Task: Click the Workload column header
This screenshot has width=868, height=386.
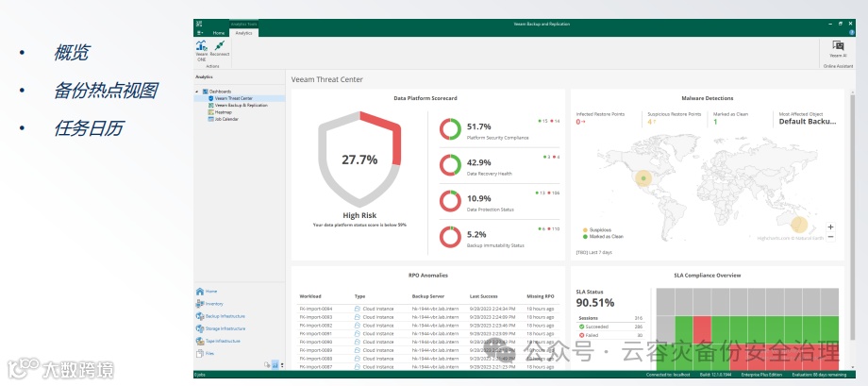Action: click(x=310, y=296)
